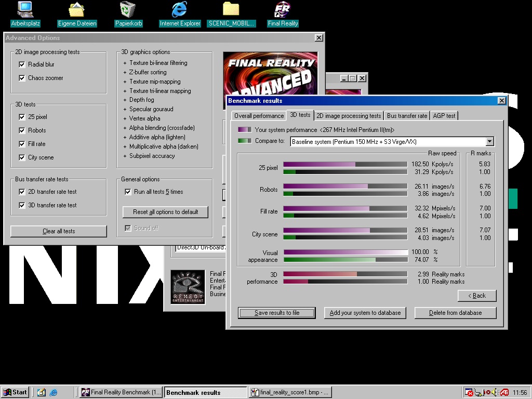
Task: Switch to final_reality_score1.bmp taskbar button
Action: tap(290, 392)
